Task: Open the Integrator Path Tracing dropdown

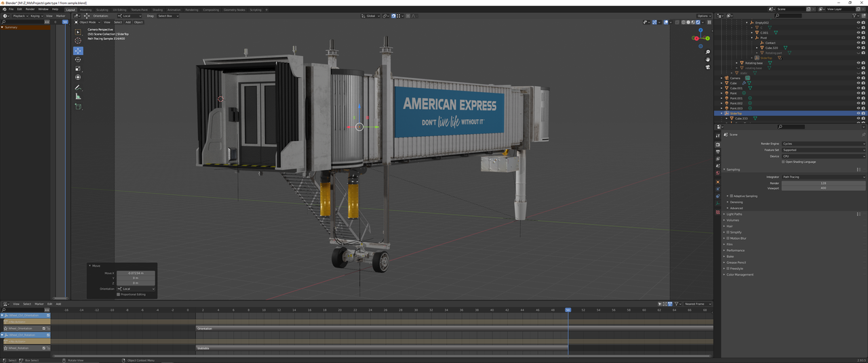Action: click(823, 177)
